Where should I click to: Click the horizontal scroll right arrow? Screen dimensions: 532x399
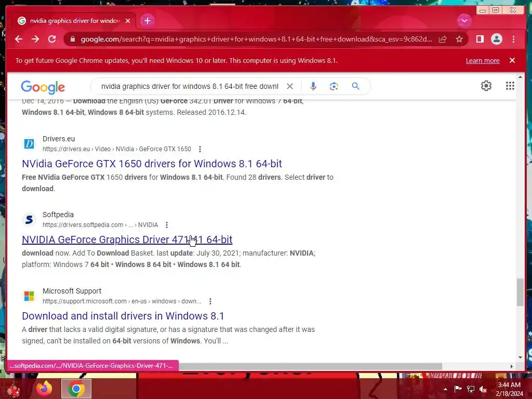coord(511,366)
